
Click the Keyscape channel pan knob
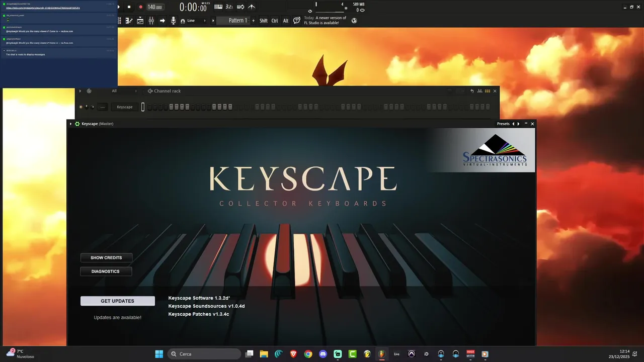(x=87, y=107)
